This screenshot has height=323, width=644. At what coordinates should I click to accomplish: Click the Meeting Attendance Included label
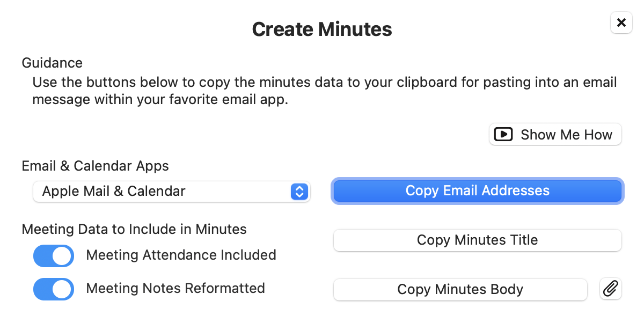pos(181,255)
